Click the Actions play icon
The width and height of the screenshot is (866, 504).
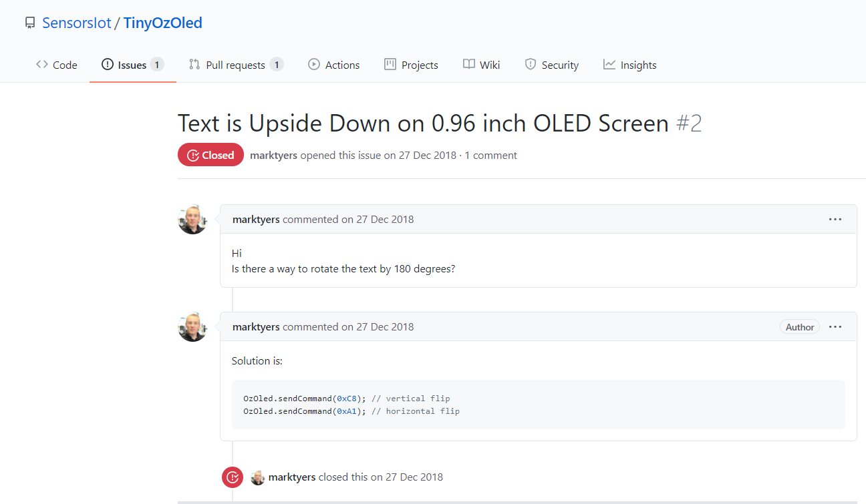[x=314, y=65]
